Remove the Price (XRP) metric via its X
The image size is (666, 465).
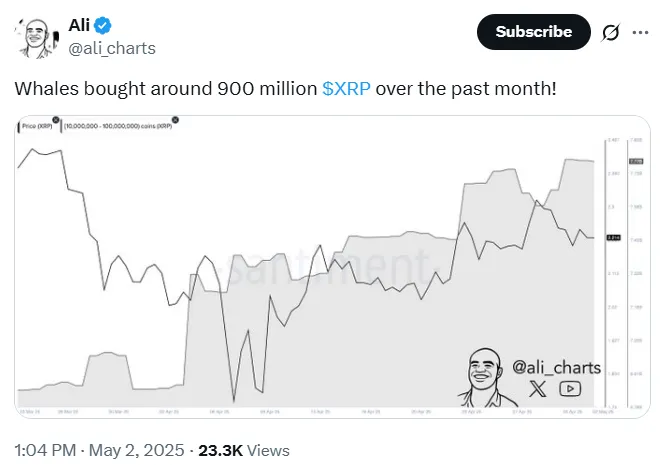click(56, 120)
